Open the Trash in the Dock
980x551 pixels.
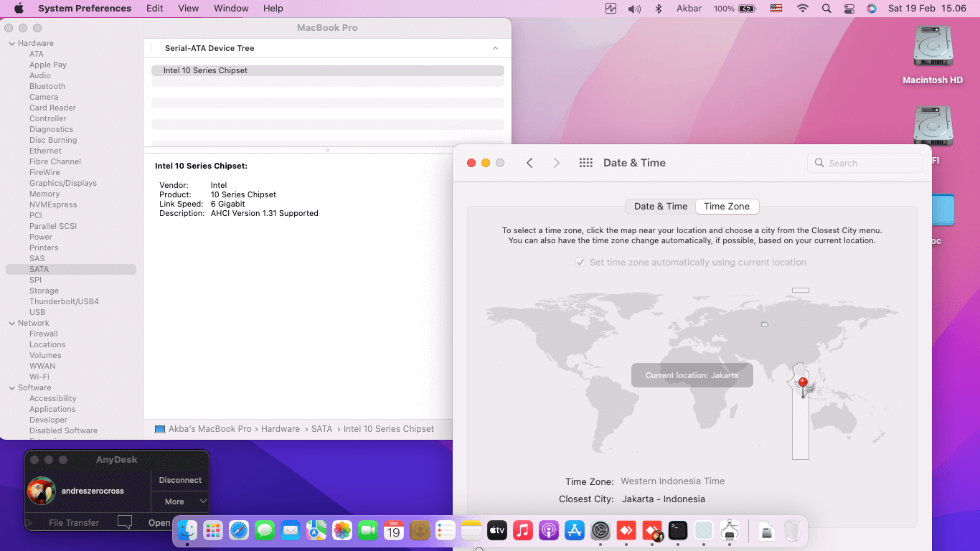[792, 530]
